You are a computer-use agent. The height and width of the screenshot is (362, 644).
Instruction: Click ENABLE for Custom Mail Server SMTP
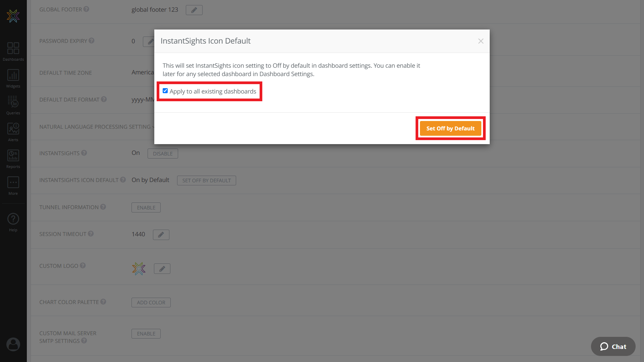[x=146, y=333]
